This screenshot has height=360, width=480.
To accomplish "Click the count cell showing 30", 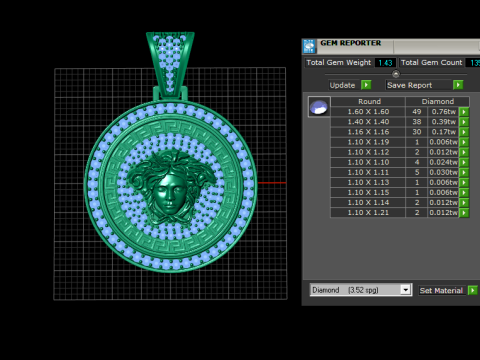I will click(x=417, y=132).
